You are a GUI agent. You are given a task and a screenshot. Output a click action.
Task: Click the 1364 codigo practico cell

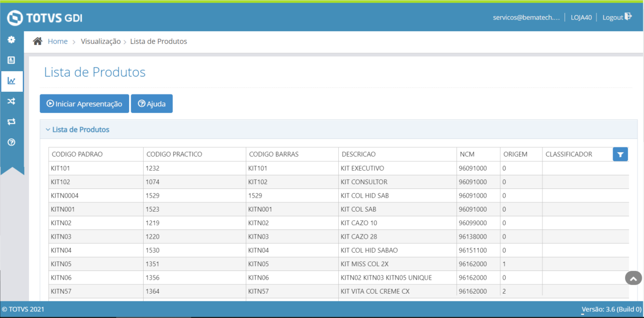click(x=194, y=292)
